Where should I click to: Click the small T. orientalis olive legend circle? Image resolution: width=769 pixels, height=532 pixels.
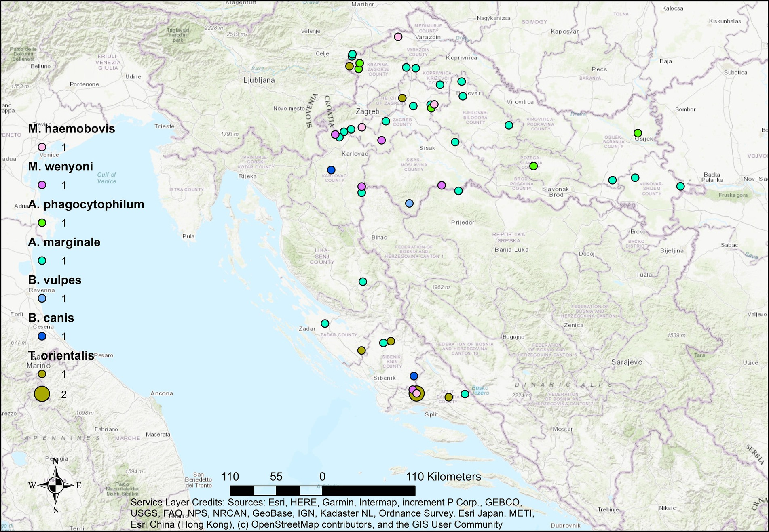[42, 374]
